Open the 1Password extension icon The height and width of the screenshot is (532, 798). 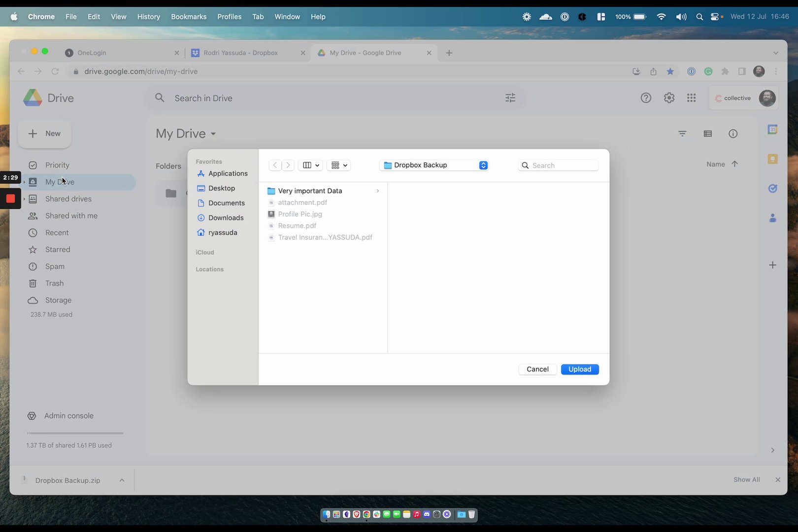click(x=691, y=71)
